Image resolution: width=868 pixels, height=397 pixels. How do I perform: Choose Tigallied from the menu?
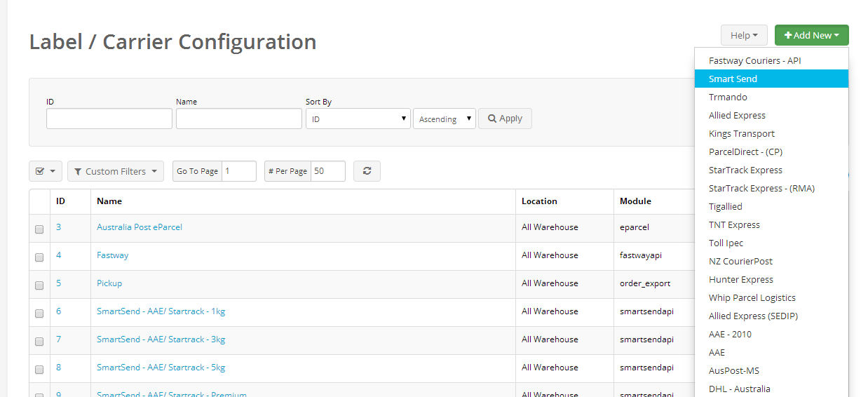(x=771, y=207)
